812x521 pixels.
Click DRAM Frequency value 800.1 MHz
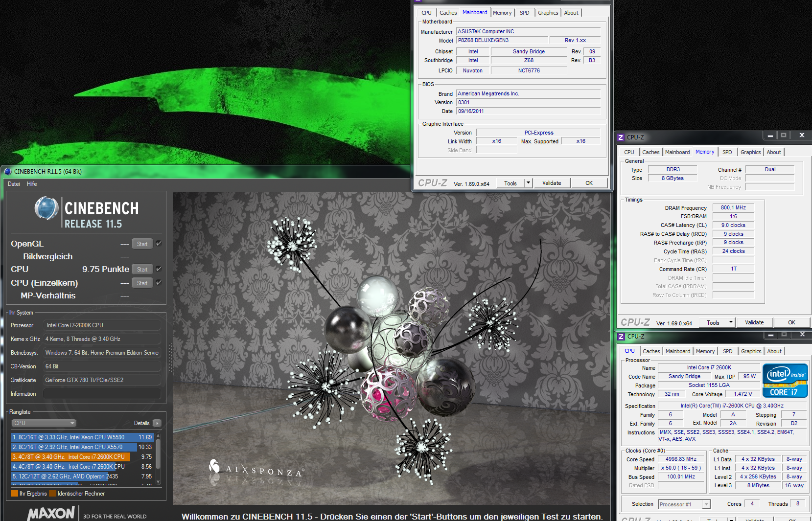(x=733, y=207)
